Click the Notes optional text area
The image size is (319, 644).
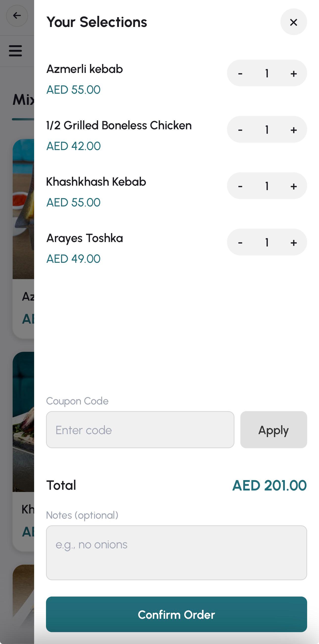[x=176, y=553]
